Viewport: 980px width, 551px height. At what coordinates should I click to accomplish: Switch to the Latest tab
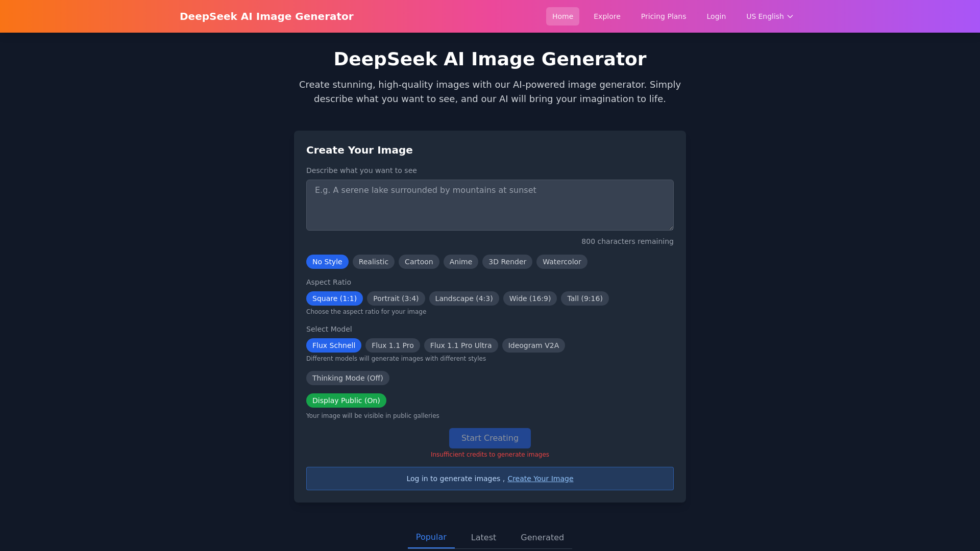pos(483,537)
